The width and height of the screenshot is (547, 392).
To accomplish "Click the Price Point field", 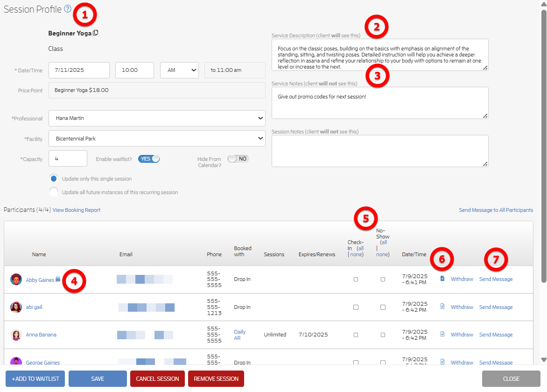I will [x=157, y=91].
